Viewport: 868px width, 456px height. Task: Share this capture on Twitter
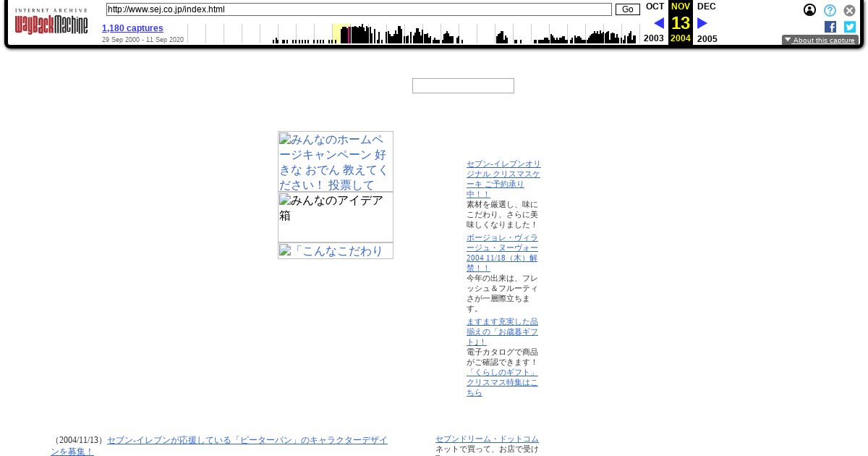tap(850, 27)
